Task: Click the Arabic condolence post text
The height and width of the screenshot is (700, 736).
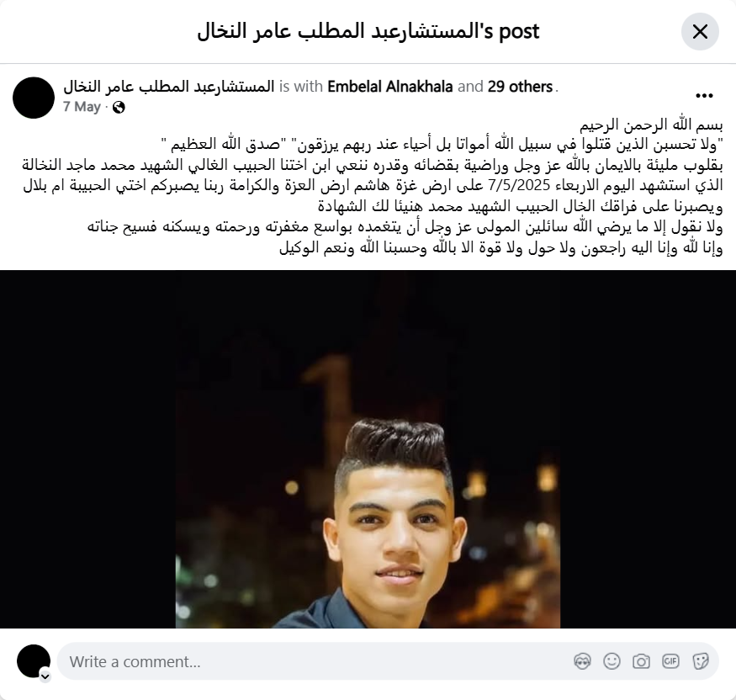Action: (x=373, y=186)
